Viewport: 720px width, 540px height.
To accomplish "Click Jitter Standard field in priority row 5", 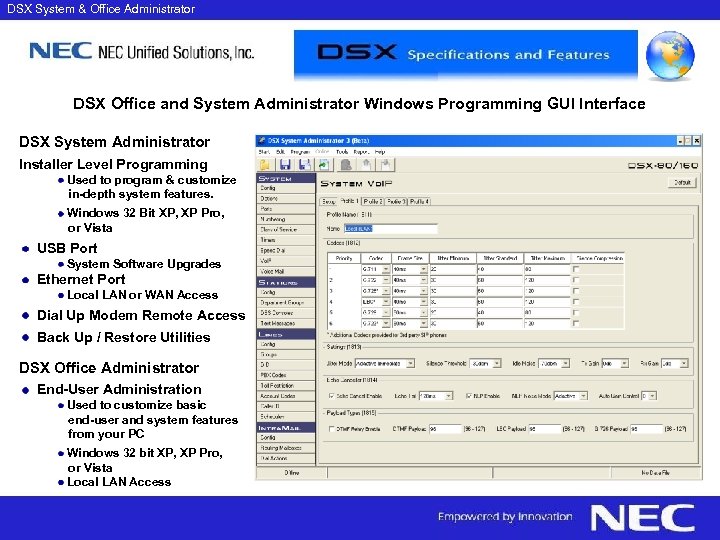I will tap(500, 312).
